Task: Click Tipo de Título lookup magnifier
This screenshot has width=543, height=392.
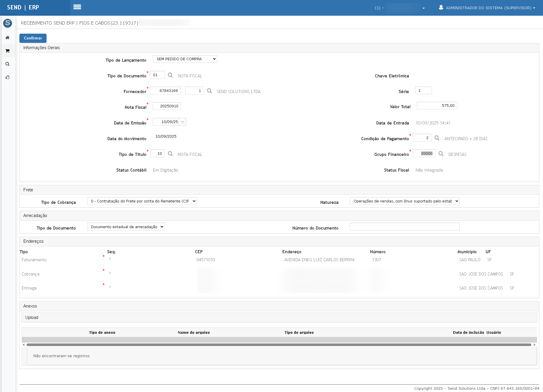Action: (x=170, y=154)
